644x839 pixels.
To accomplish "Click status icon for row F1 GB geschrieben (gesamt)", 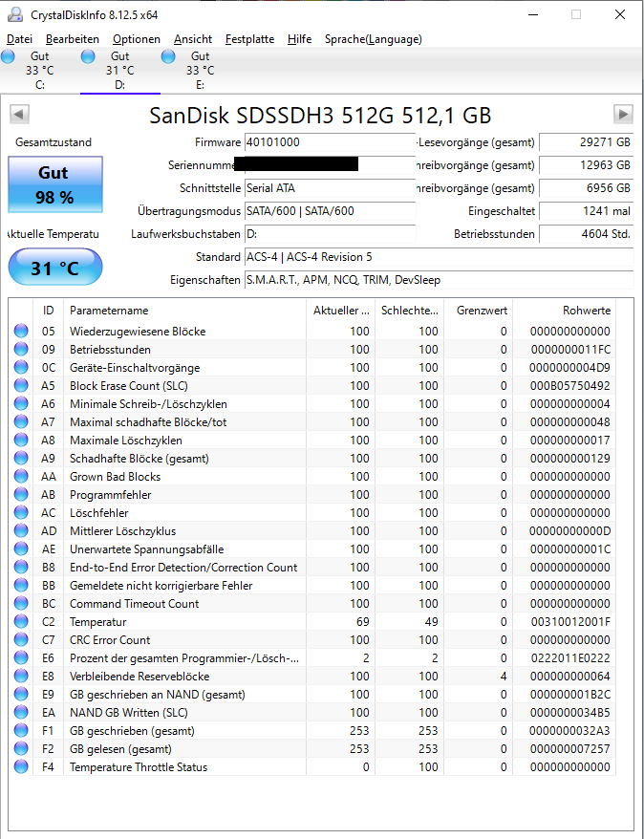I will click(x=21, y=731).
